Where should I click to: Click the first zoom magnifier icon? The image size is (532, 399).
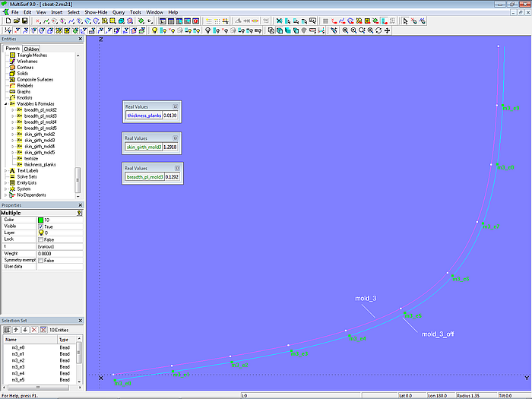[x=344, y=30]
